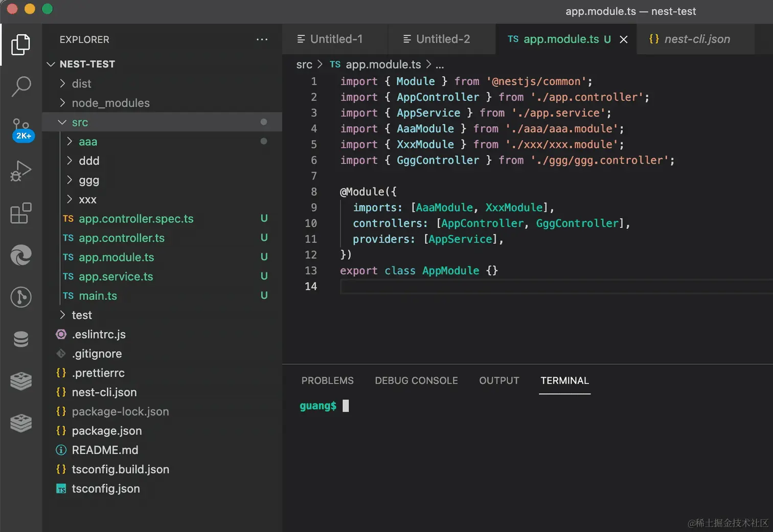Open the Run and Debug view
773x532 pixels.
21,171
